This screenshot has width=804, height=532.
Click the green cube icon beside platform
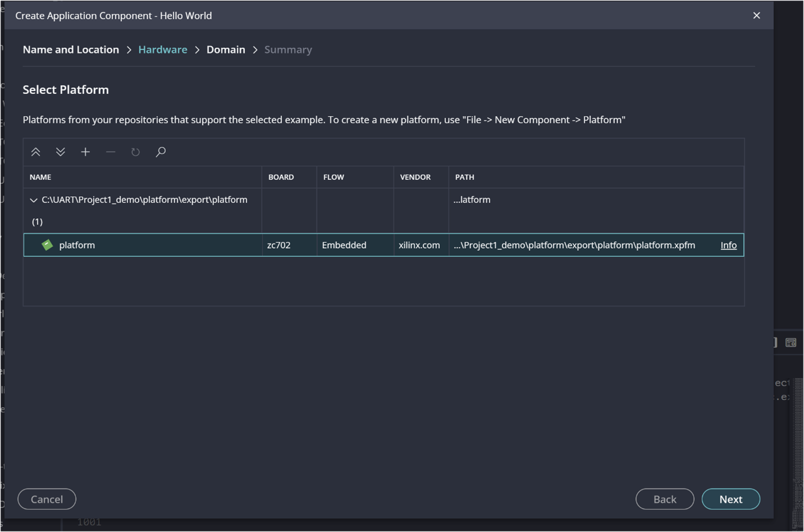click(x=47, y=245)
